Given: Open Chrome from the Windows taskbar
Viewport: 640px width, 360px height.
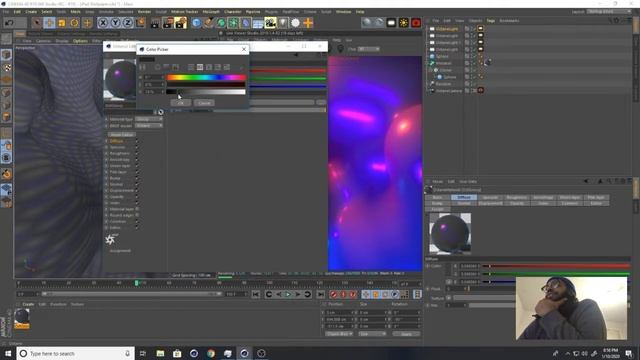Looking at the screenshot, I should 211,353.
